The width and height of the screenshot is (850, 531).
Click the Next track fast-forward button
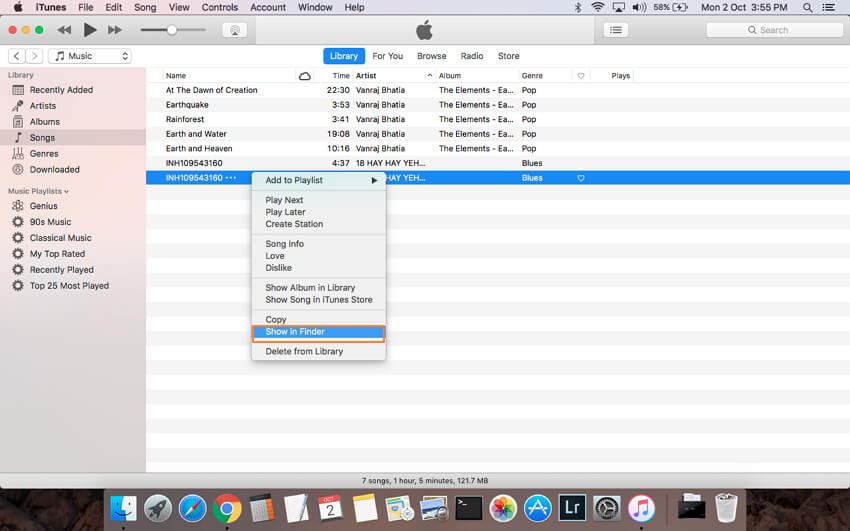click(x=114, y=30)
